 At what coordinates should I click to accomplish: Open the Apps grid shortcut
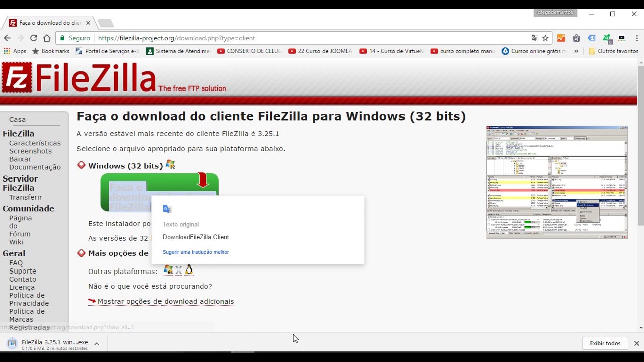pos(15,51)
